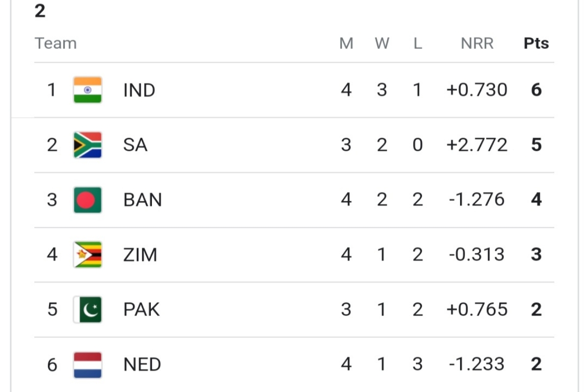Open the PAK team label

point(142,310)
